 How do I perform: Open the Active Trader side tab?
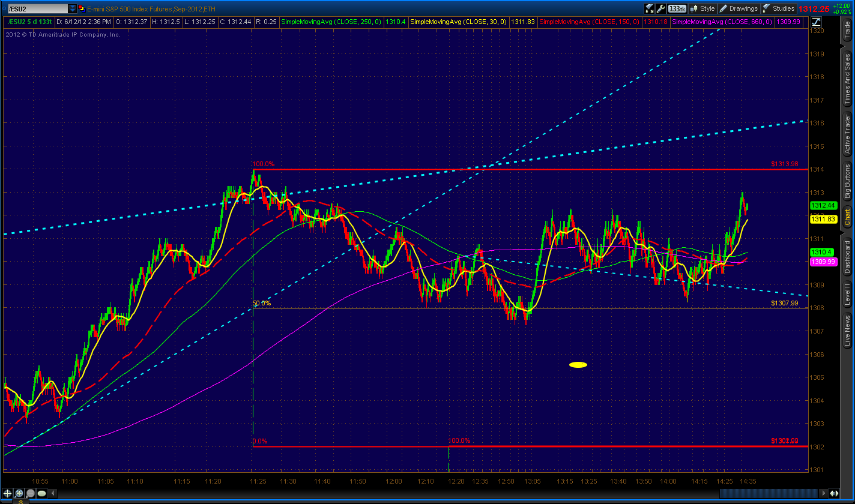(x=847, y=134)
